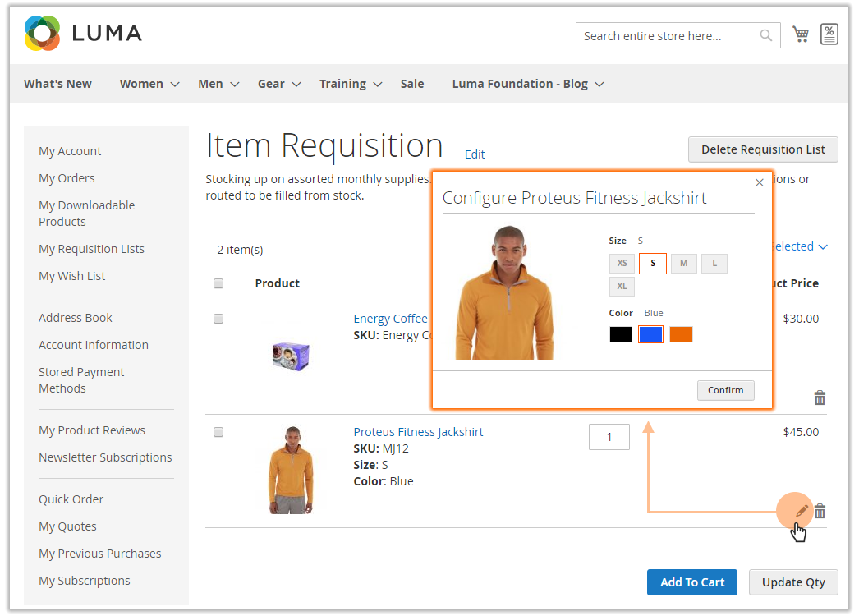Click the Luma logo icon
The width and height of the screenshot is (859, 616).
point(42,34)
